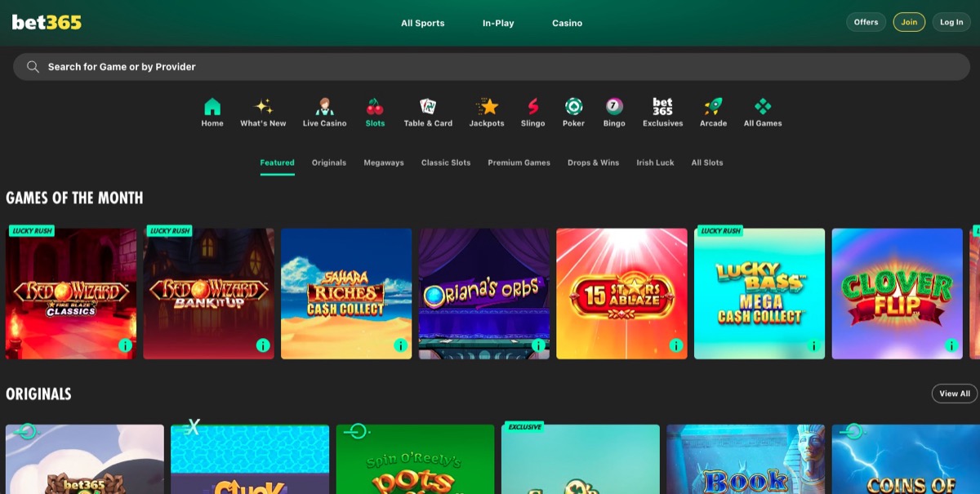This screenshot has width=980, height=494.
Task: Show info for Clover Flip game
Action: pos(951,345)
